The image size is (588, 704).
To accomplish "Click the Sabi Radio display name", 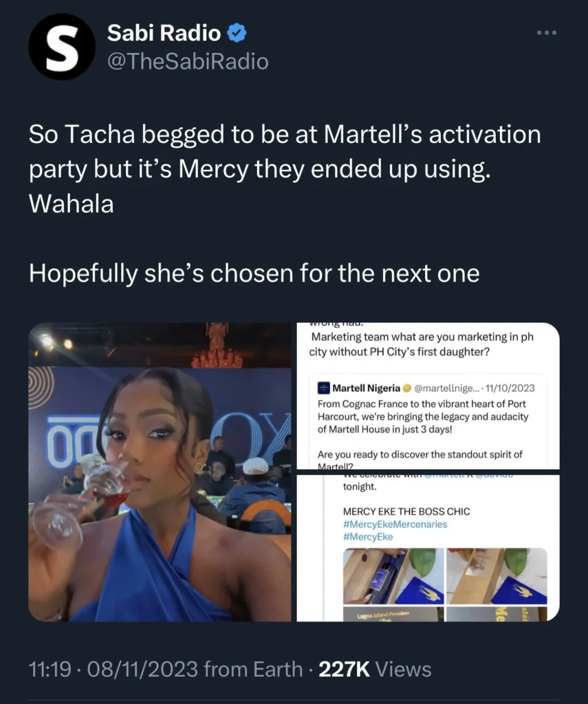I will 164,33.
